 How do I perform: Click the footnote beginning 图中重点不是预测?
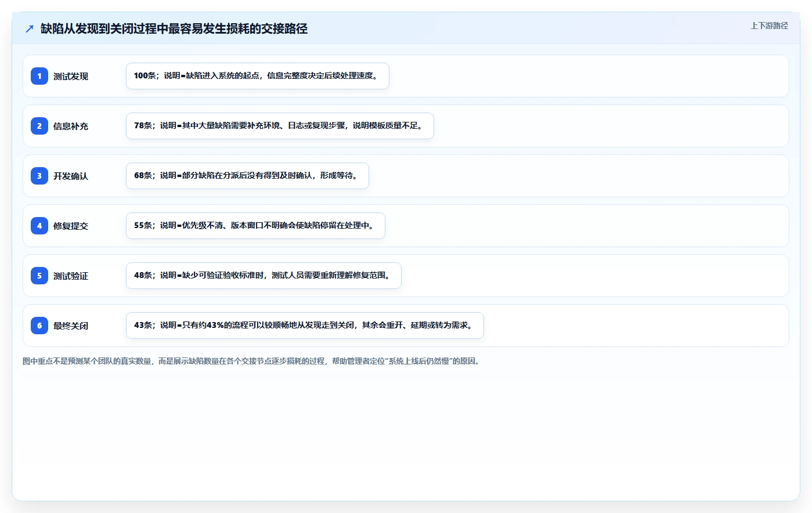[x=252, y=361]
